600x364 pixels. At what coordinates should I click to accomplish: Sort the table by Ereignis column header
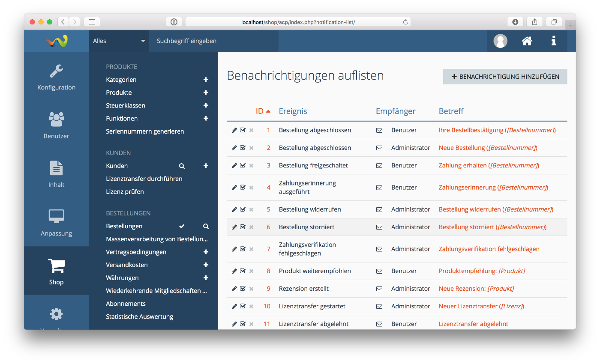(293, 111)
